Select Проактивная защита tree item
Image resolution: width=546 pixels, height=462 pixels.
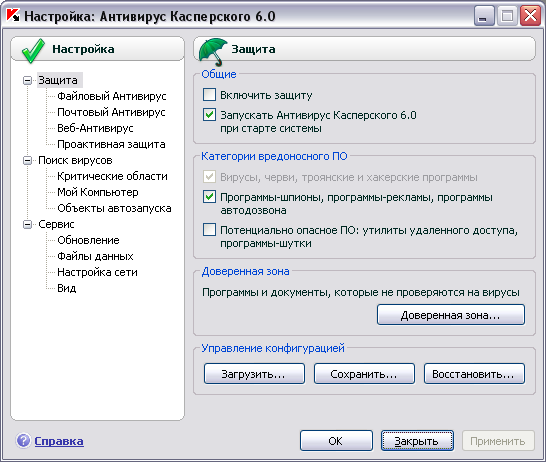[111, 144]
